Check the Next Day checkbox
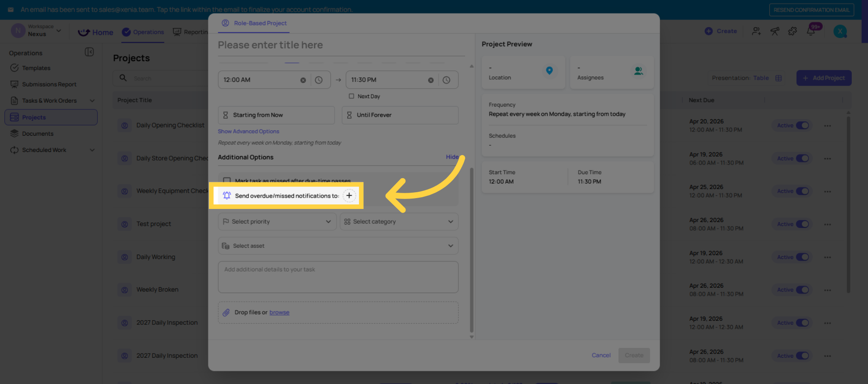The image size is (868, 384). pyautogui.click(x=351, y=96)
